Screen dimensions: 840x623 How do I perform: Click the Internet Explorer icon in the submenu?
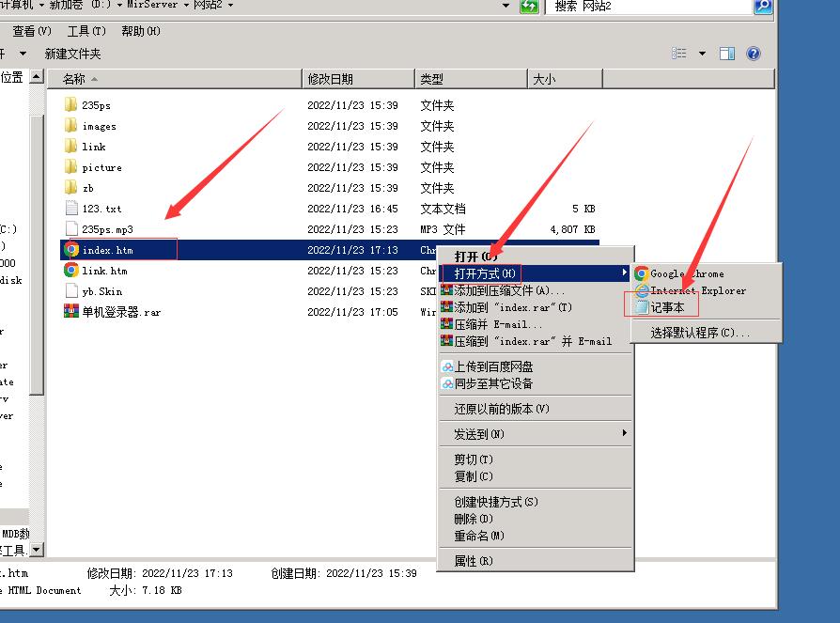tap(641, 290)
